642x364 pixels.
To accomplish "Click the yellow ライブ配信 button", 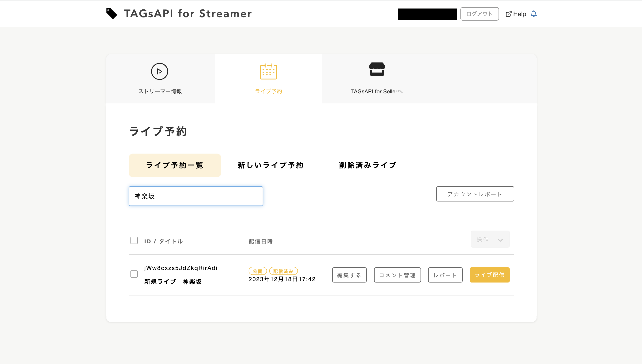I will point(489,275).
